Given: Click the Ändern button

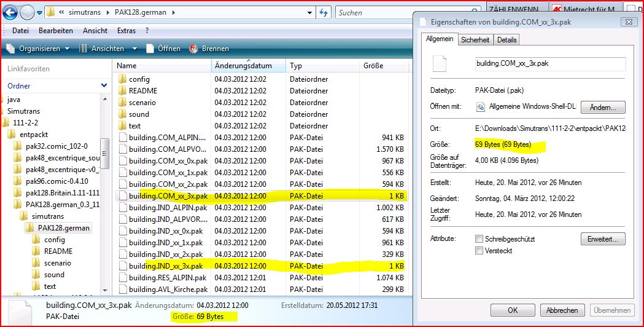Looking at the screenshot, I should pos(602,107).
